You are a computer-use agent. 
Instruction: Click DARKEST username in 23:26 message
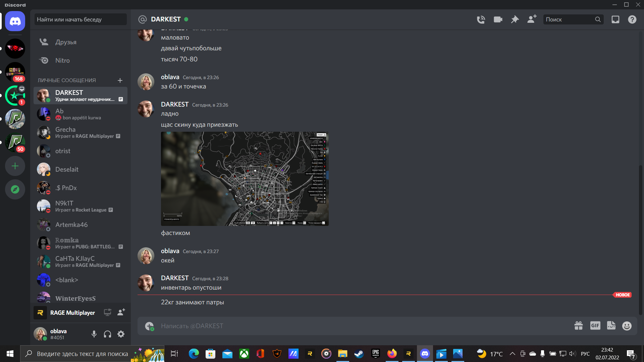coord(175,104)
